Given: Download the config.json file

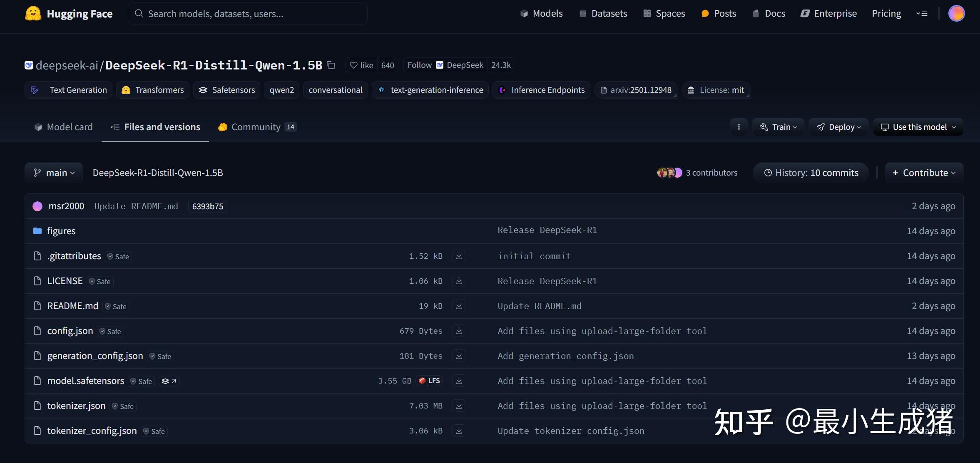Looking at the screenshot, I should tap(459, 331).
